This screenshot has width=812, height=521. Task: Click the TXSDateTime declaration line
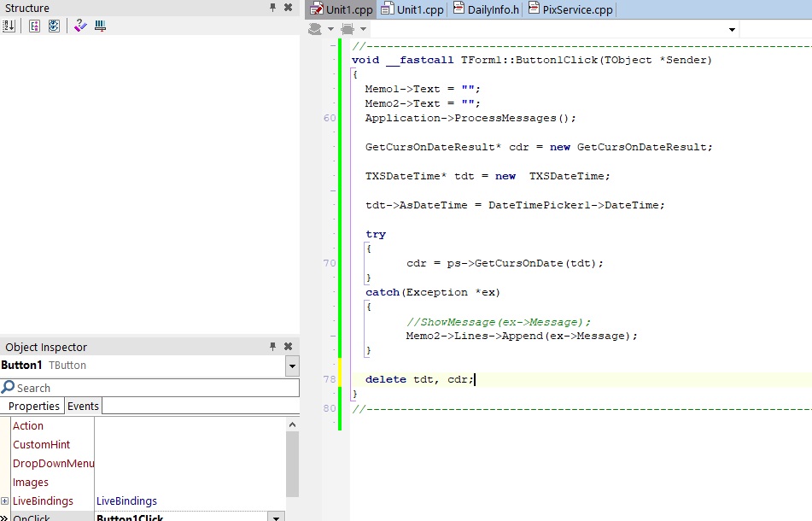click(x=488, y=176)
